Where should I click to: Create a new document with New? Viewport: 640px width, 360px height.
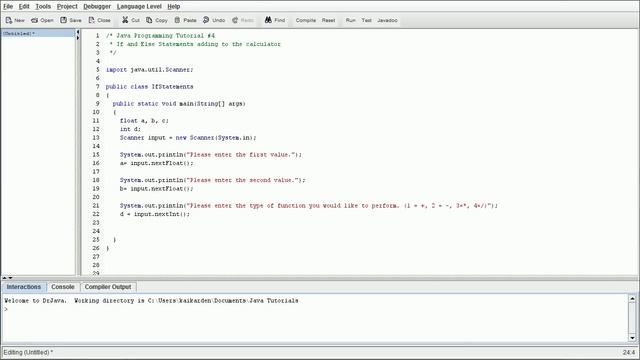(15, 20)
